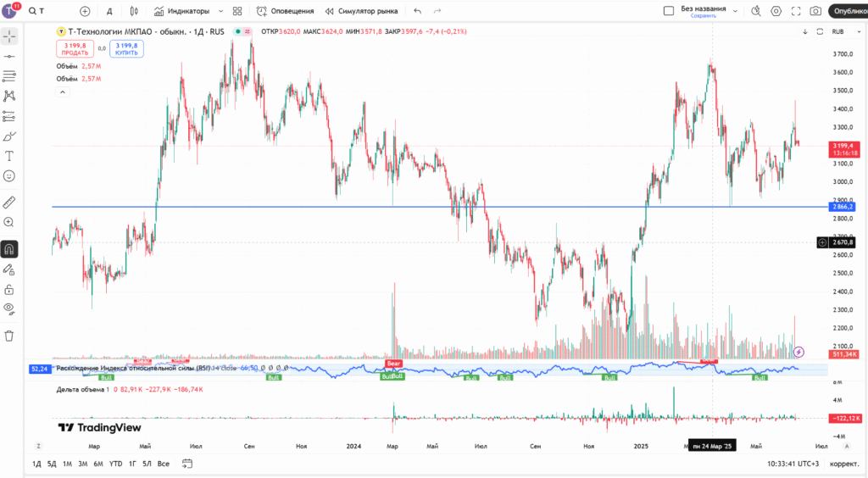
Task: Remove drawings using the trash icon
Action: [x=9, y=336]
